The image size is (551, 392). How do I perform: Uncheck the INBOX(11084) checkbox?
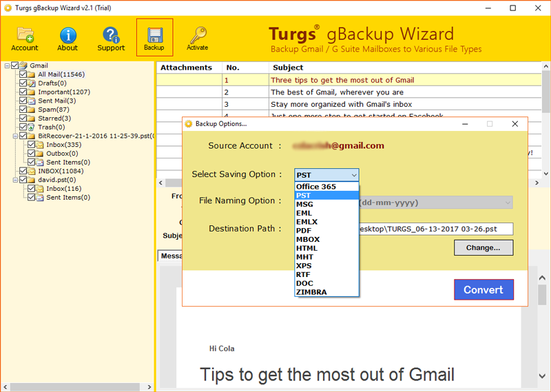(23, 171)
